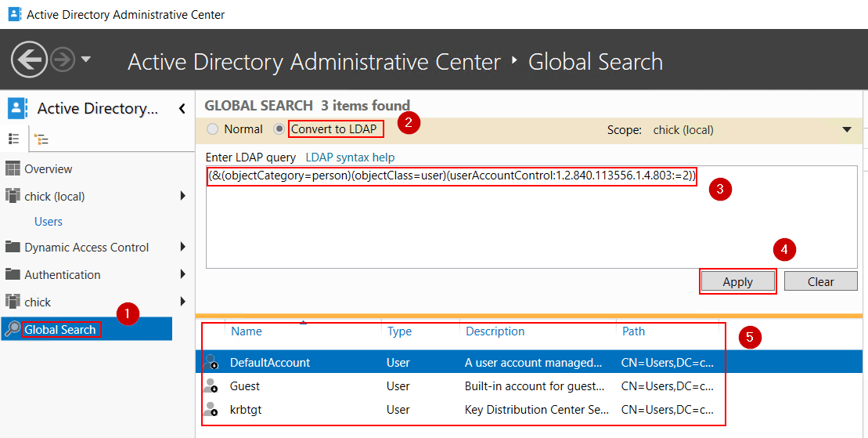
Task: Expand the chick (local) node arrow
Action: point(182,196)
